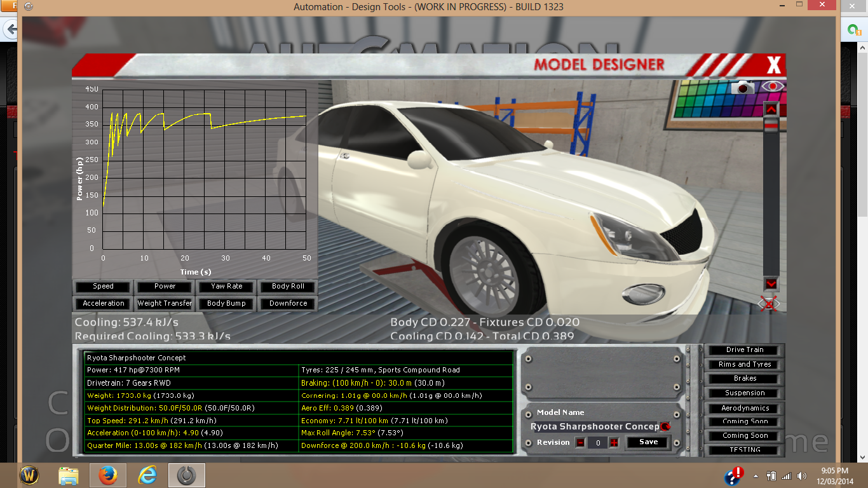Image resolution: width=868 pixels, height=488 pixels.
Task: Open the Drive Train section
Action: pyautogui.click(x=745, y=350)
